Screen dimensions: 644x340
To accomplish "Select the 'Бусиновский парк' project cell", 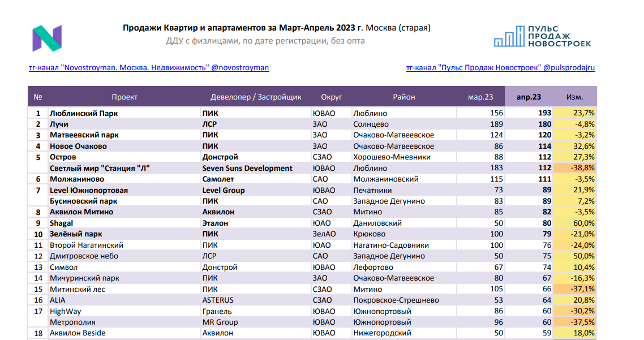I will tap(124, 201).
